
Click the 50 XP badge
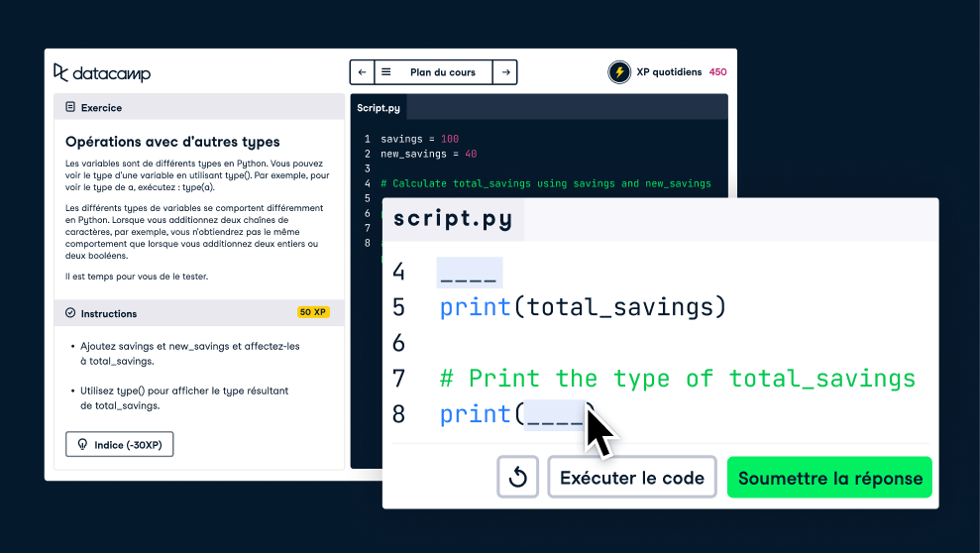tap(313, 312)
